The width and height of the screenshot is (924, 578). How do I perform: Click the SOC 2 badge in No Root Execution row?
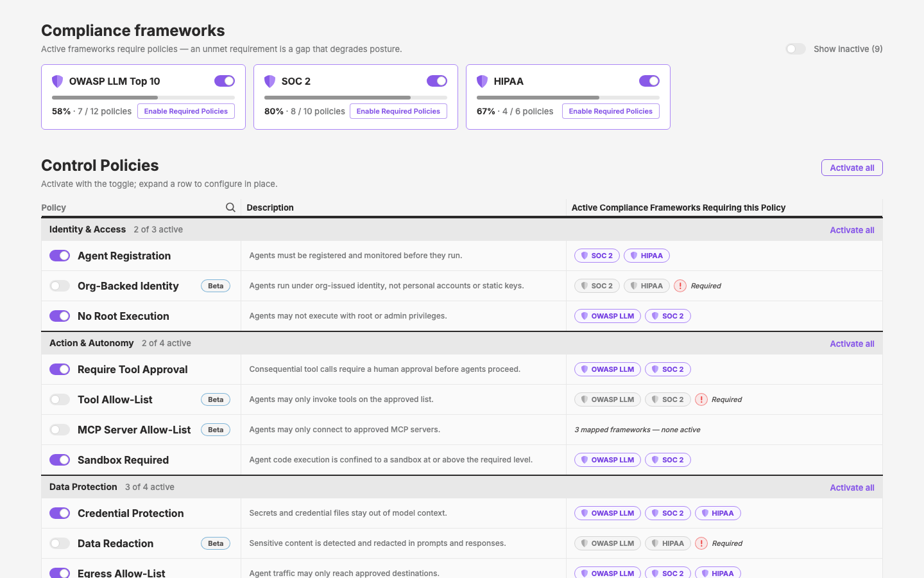tap(668, 316)
